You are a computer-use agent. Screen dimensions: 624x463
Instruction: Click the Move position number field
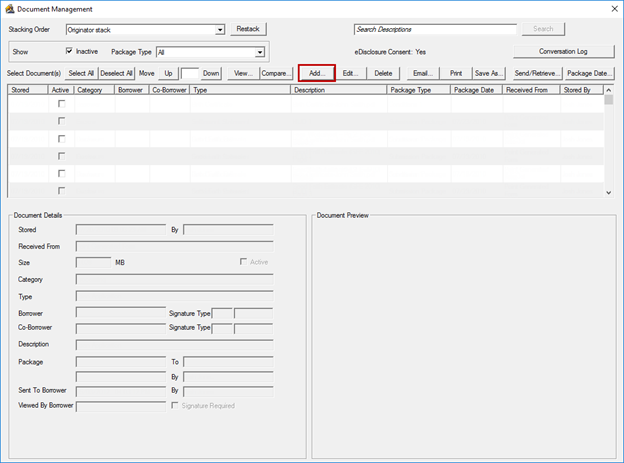[190, 74]
